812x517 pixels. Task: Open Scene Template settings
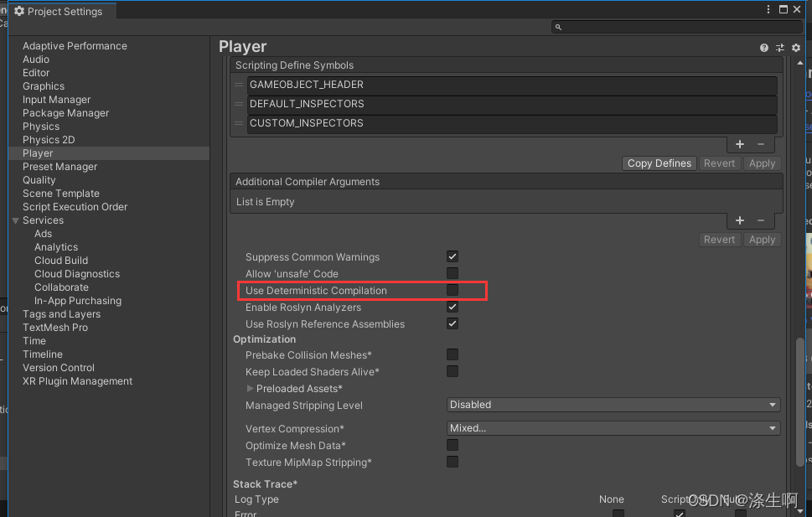[60, 194]
